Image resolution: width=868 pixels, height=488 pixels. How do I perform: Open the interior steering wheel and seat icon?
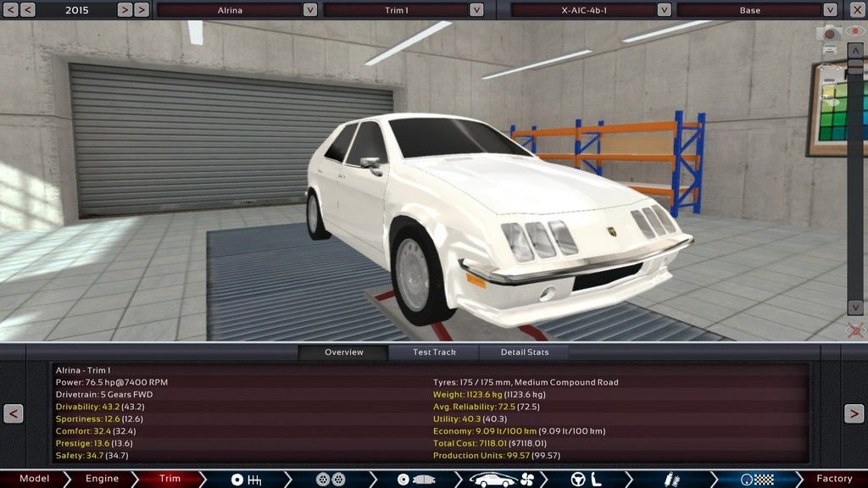[587, 480]
